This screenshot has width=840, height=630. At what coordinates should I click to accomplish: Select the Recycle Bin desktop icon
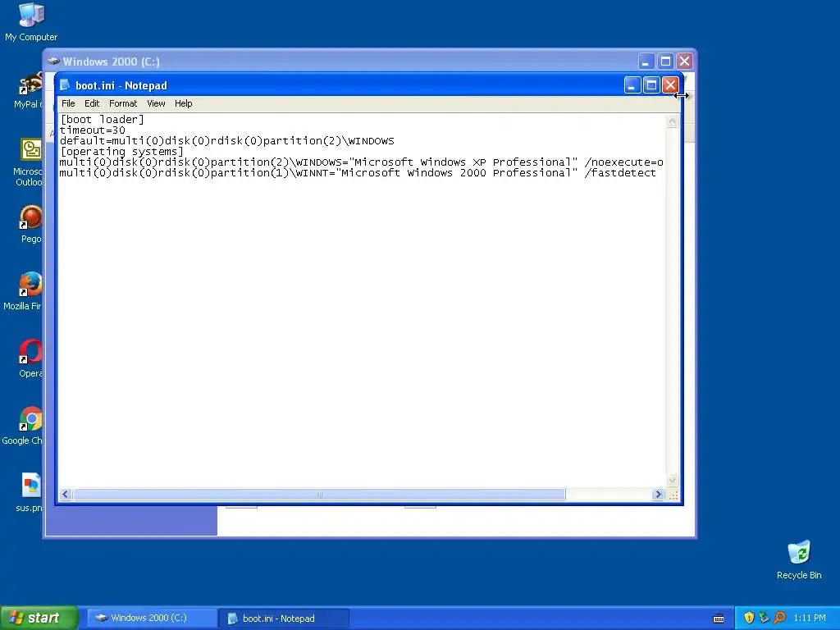click(799, 560)
